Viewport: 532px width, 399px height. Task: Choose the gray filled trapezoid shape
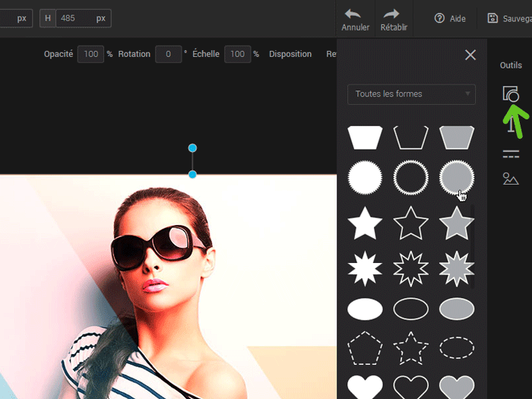[x=457, y=137]
